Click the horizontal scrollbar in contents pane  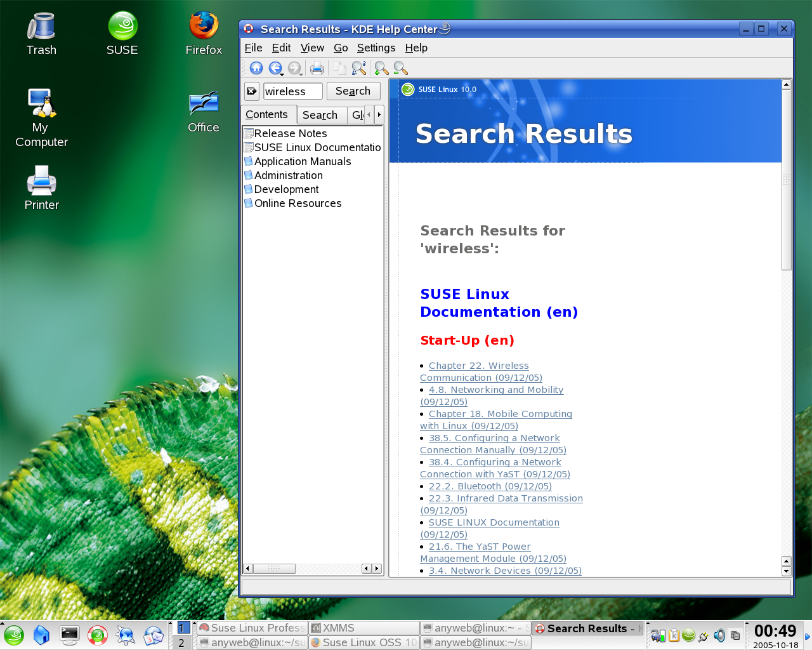[313, 569]
